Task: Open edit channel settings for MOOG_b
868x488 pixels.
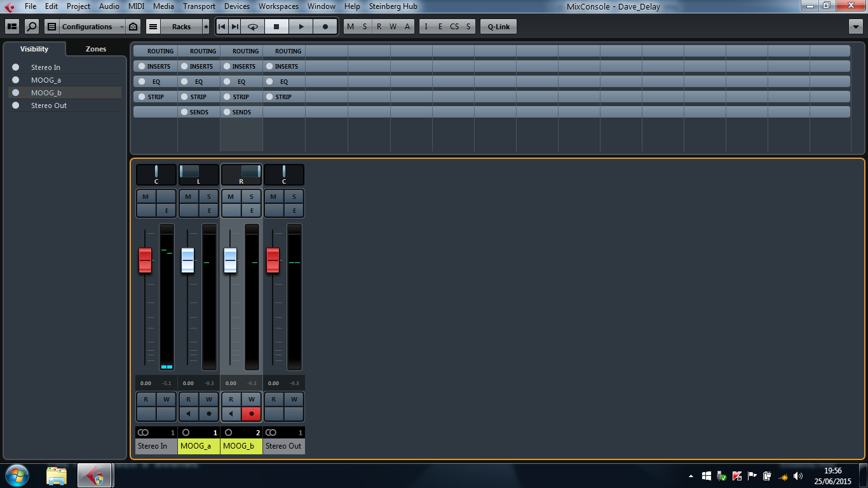Action: pos(252,210)
